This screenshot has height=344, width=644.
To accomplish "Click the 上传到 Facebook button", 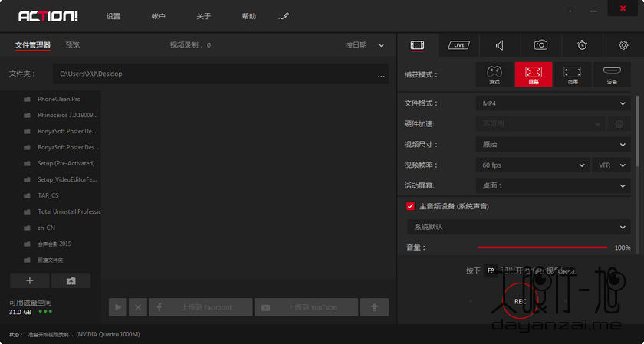I will (201, 307).
